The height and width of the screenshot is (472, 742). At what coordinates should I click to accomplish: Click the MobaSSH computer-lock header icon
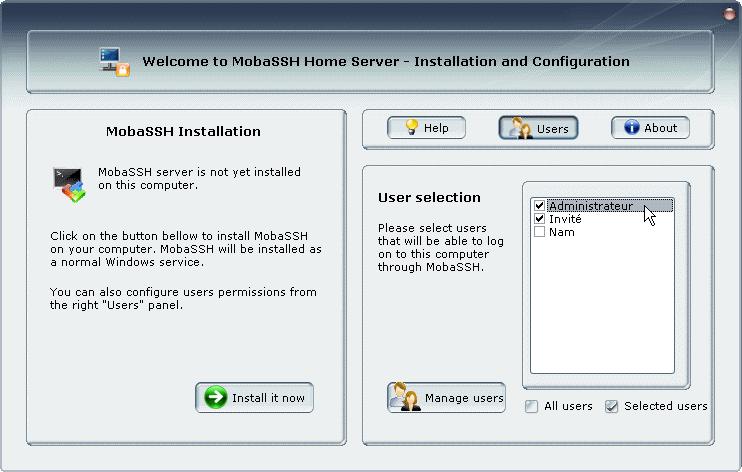point(115,62)
